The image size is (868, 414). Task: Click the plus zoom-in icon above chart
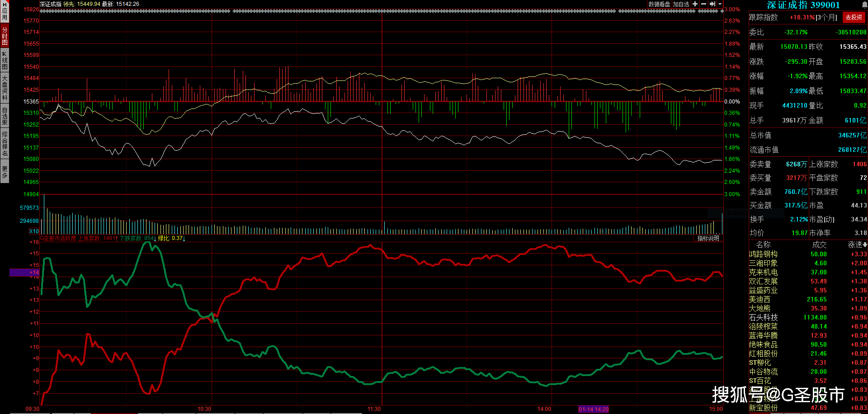pos(695,4)
